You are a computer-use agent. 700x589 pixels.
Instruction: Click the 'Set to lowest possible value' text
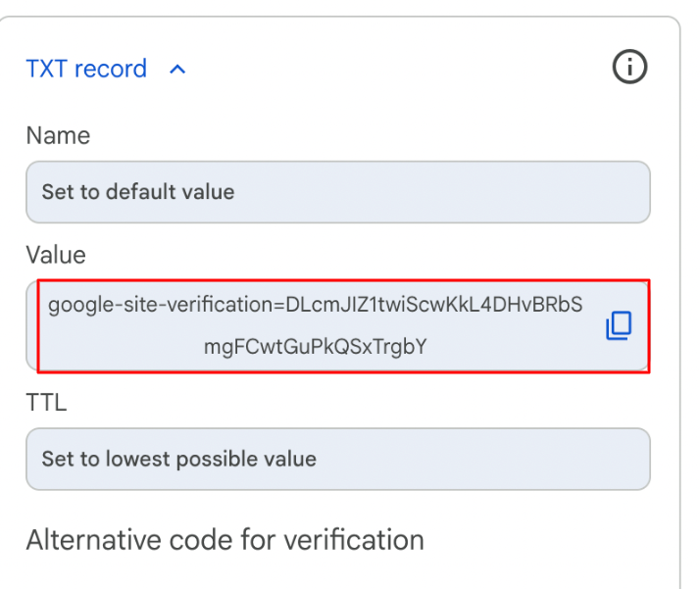click(x=178, y=459)
